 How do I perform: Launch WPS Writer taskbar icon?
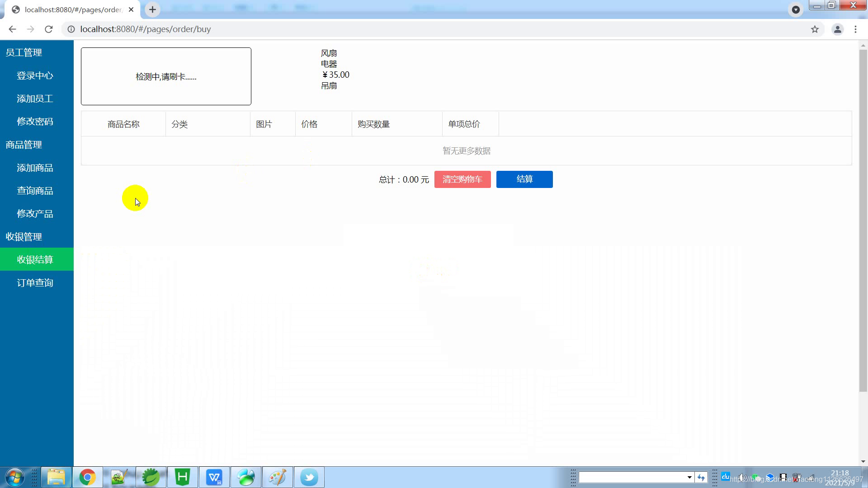click(x=214, y=477)
